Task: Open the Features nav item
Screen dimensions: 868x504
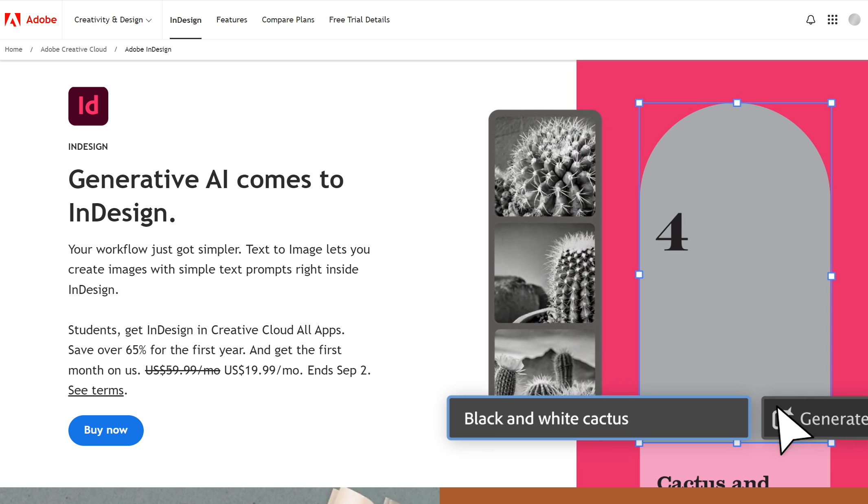Action: (232, 20)
